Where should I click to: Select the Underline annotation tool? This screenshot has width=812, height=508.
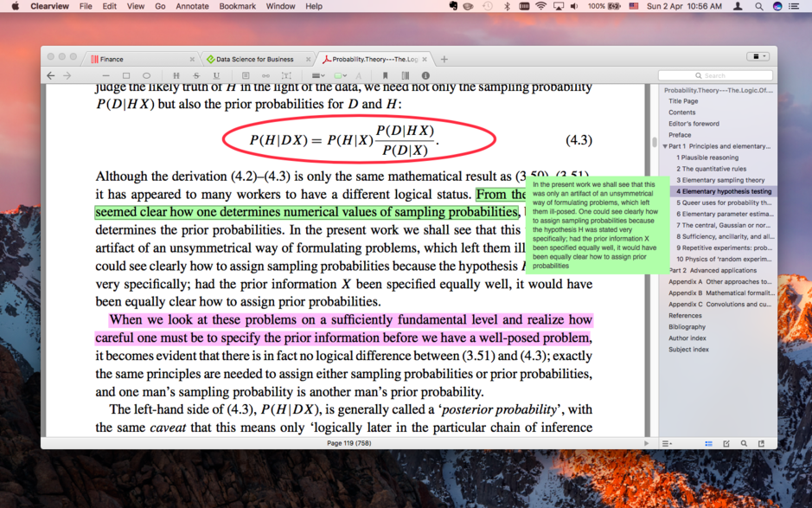[216, 75]
